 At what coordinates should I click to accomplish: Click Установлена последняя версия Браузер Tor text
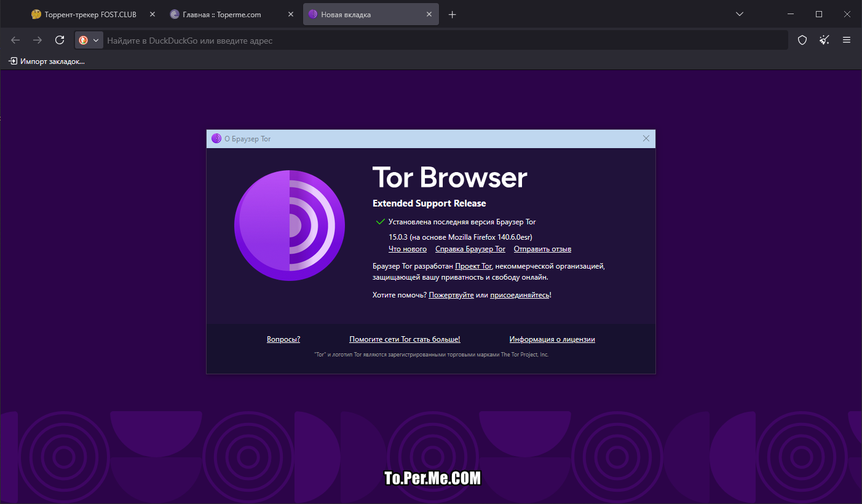(462, 222)
